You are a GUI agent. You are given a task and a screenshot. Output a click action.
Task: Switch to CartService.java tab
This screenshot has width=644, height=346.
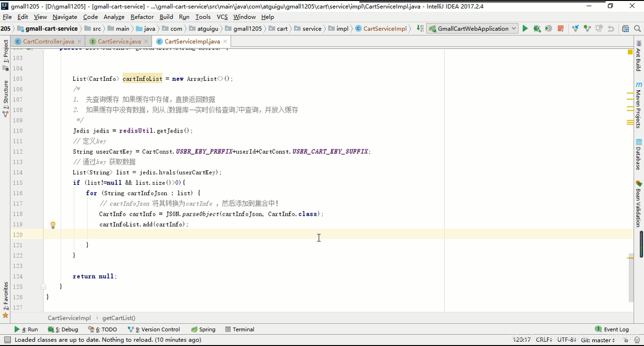(x=119, y=41)
